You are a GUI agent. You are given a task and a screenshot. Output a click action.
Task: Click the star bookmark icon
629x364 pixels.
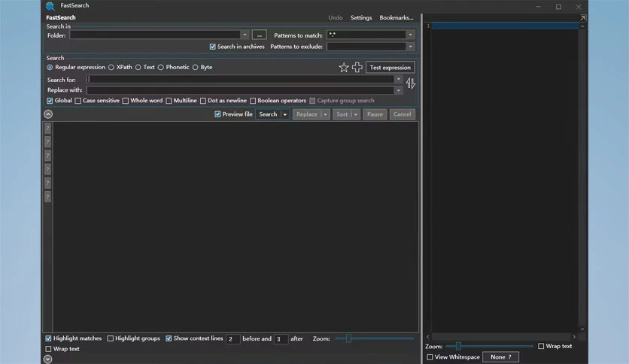pos(344,68)
